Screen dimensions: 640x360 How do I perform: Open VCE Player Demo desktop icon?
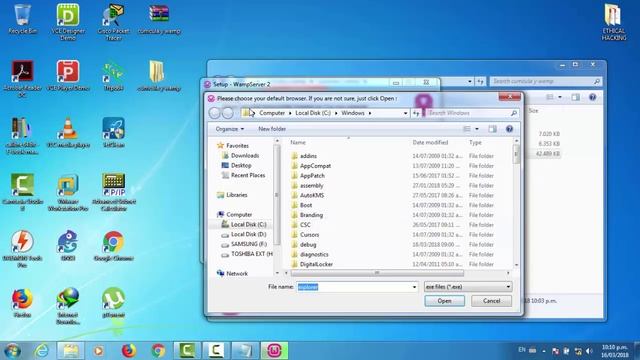[68, 76]
